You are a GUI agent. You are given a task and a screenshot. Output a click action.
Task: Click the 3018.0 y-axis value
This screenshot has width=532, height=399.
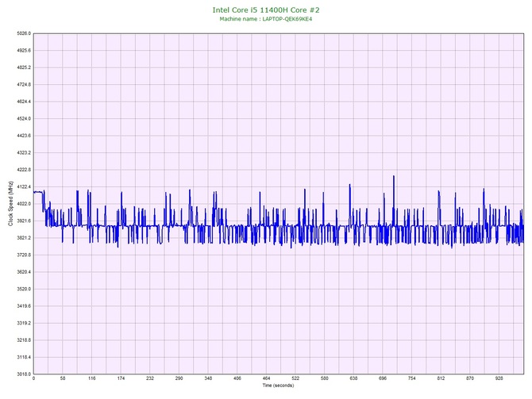[24, 374]
